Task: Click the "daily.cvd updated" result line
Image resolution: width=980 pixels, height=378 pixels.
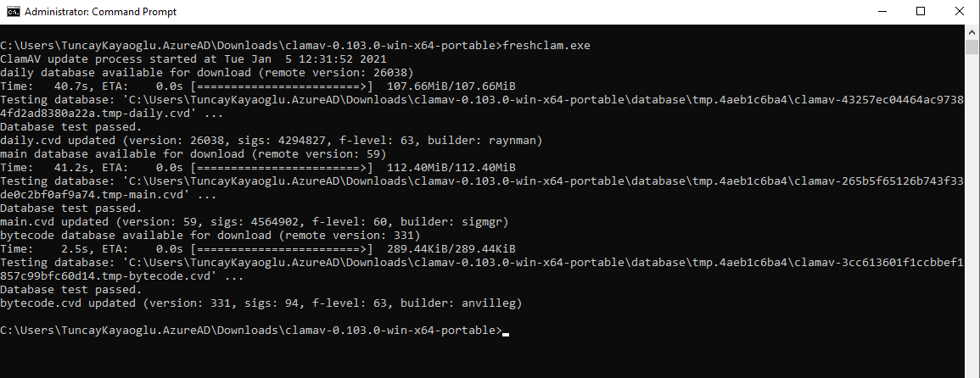Action: [x=271, y=141]
